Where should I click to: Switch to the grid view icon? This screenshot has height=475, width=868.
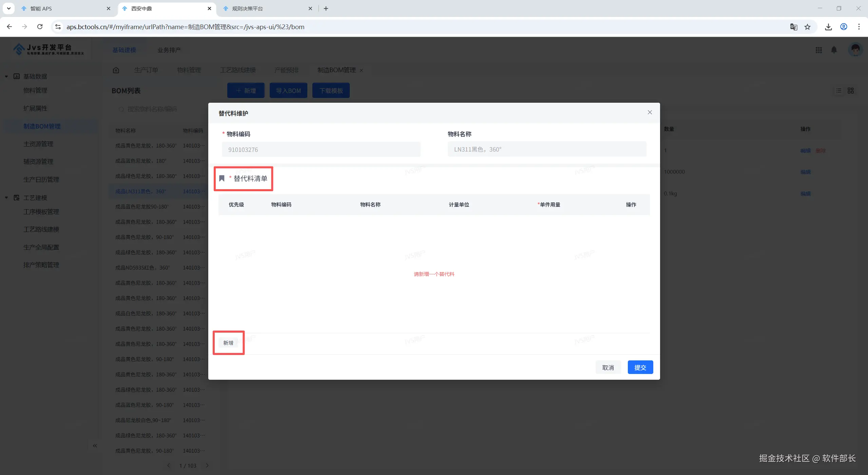(850, 91)
